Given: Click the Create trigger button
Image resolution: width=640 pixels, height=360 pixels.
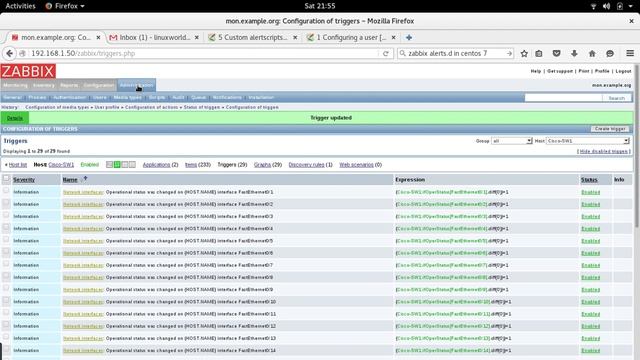Looking at the screenshot, I should click(x=610, y=129).
